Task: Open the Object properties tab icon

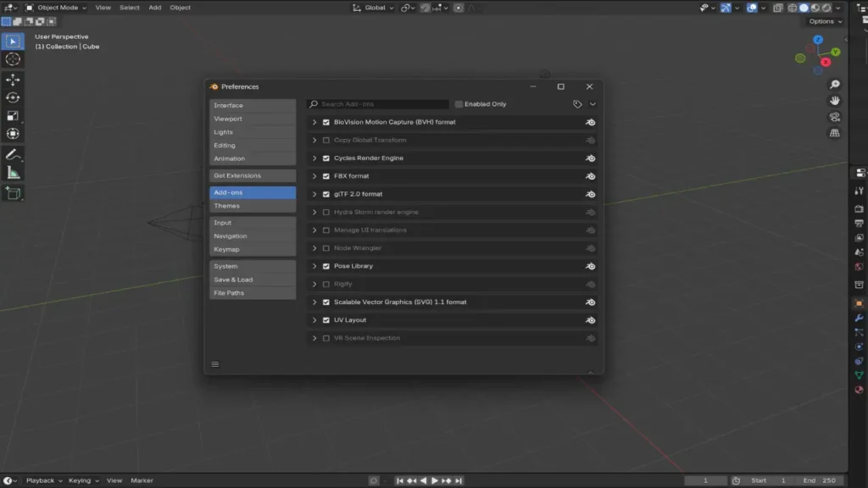Action: pos(859,303)
